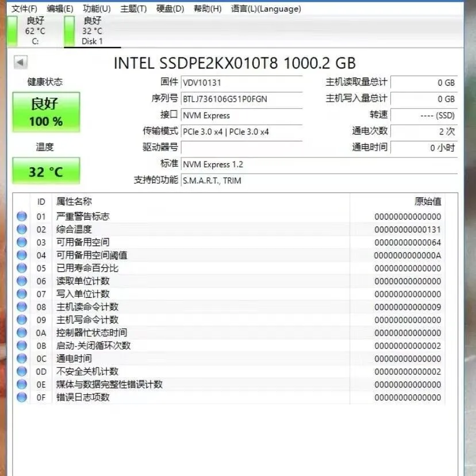The height and width of the screenshot is (476, 476).
Task: Click raw value 0000000000064
Action: point(408,243)
